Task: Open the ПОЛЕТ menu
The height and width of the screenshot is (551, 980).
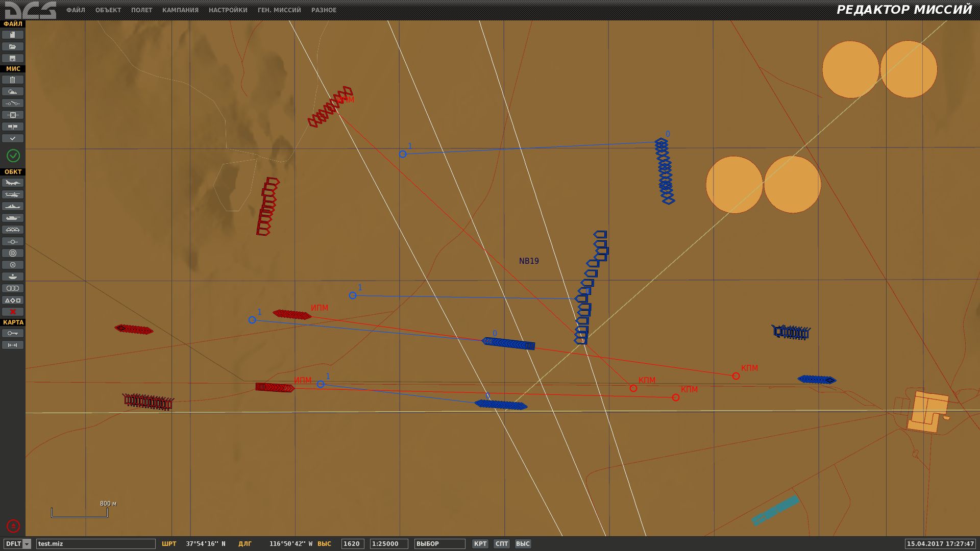Action: point(141,10)
